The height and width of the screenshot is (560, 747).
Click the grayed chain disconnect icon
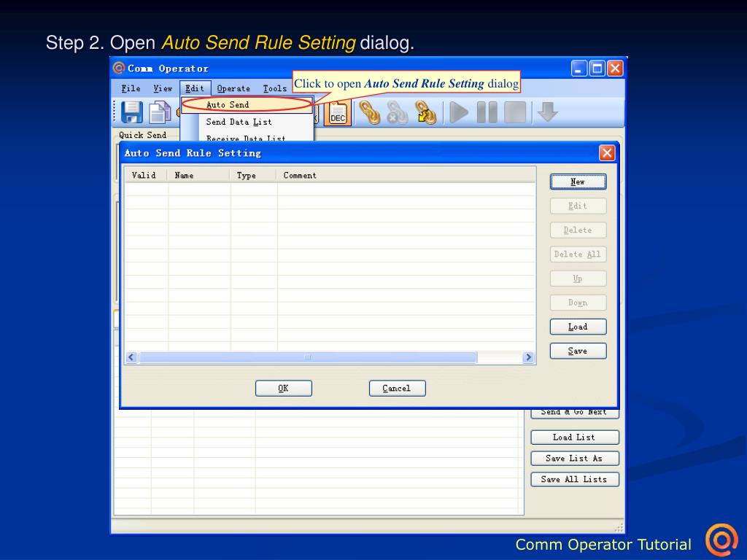pos(398,112)
